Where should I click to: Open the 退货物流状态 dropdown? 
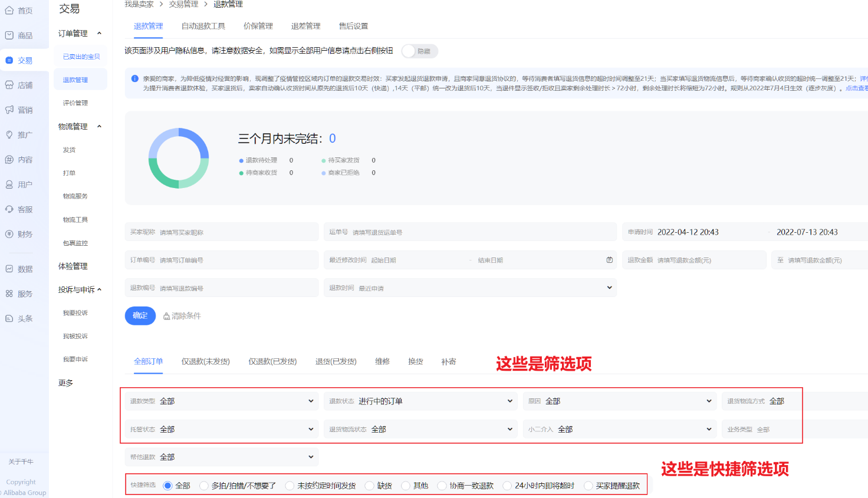421,429
